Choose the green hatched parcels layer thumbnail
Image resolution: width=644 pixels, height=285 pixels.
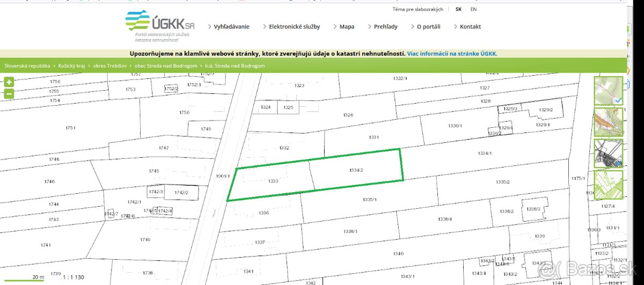click(x=608, y=185)
